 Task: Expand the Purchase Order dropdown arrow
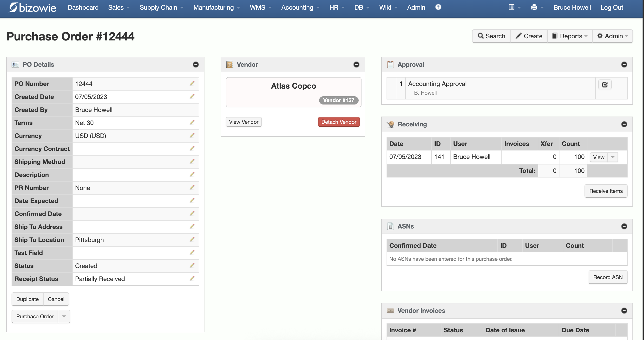click(64, 316)
